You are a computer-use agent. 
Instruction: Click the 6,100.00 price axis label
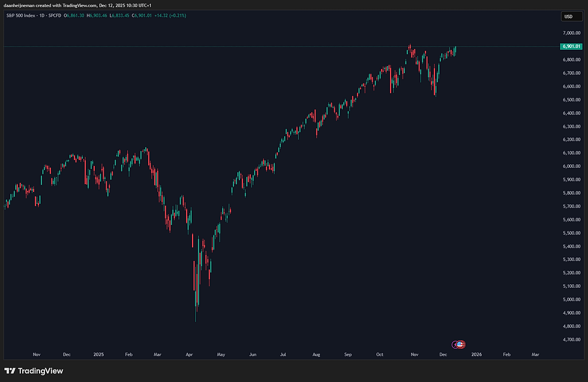(571, 153)
